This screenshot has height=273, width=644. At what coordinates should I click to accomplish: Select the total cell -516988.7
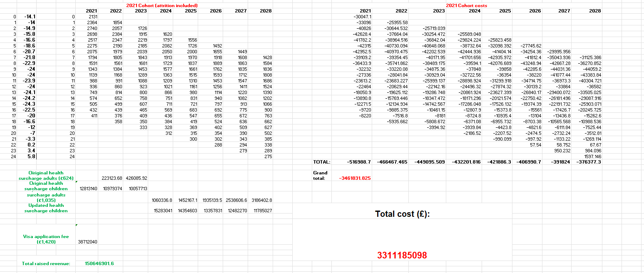click(358, 162)
